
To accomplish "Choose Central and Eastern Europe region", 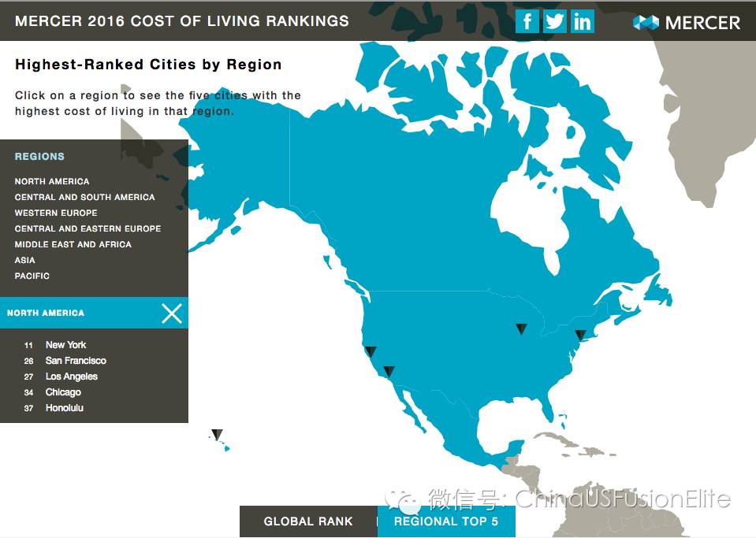I will (x=88, y=228).
